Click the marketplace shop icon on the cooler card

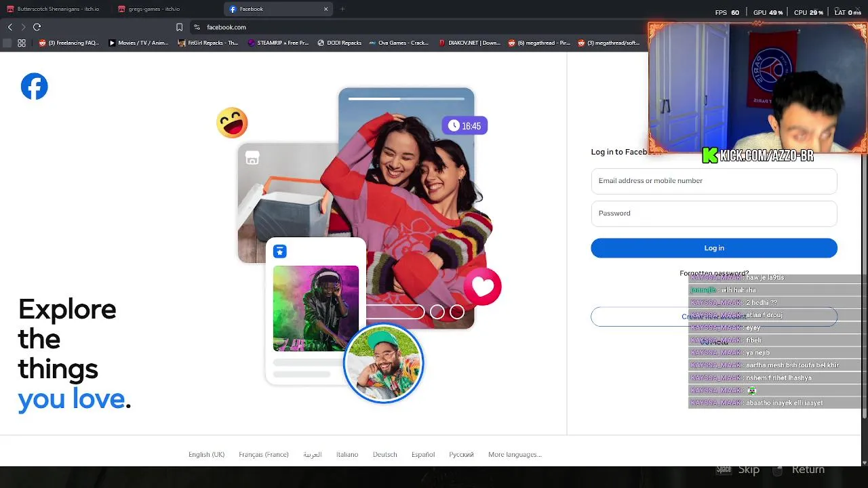click(252, 158)
